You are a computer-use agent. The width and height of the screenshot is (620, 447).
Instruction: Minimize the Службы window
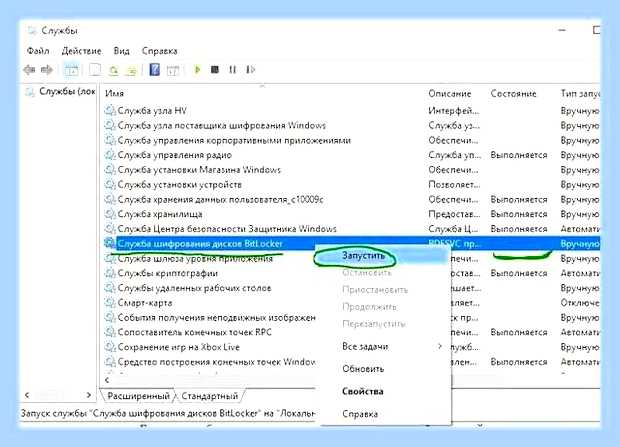point(562,30)
